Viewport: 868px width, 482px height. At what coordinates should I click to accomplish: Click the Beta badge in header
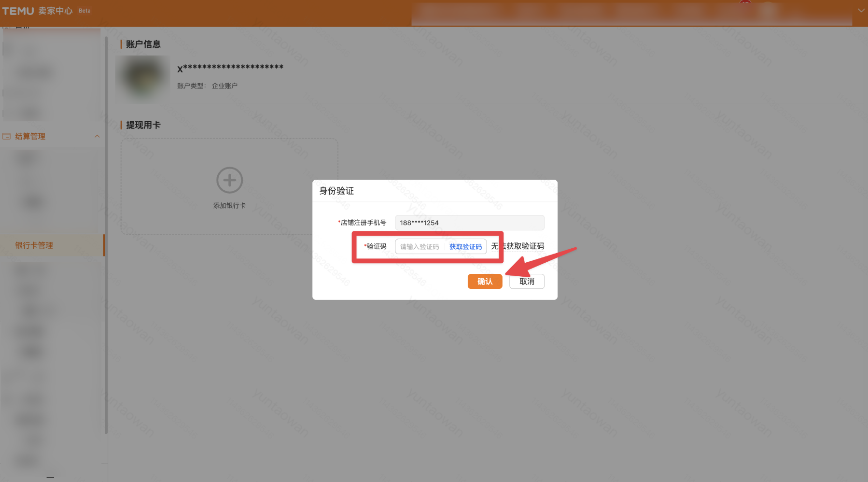coord(84,11)
